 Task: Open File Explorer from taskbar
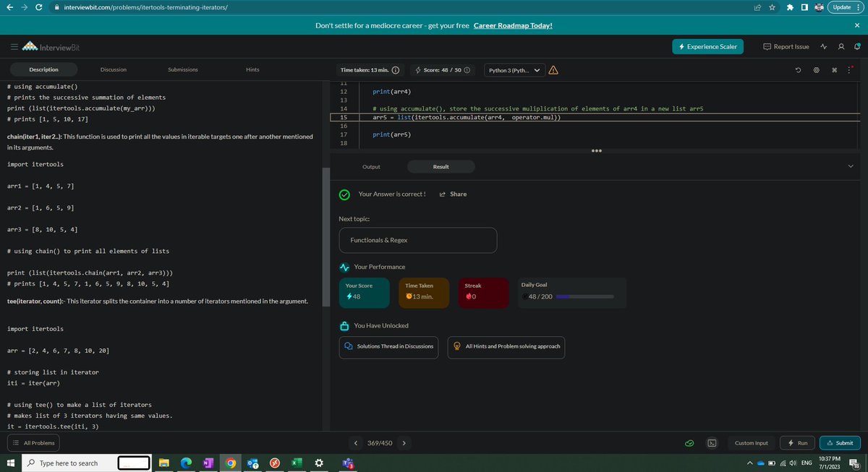[164, 463]
